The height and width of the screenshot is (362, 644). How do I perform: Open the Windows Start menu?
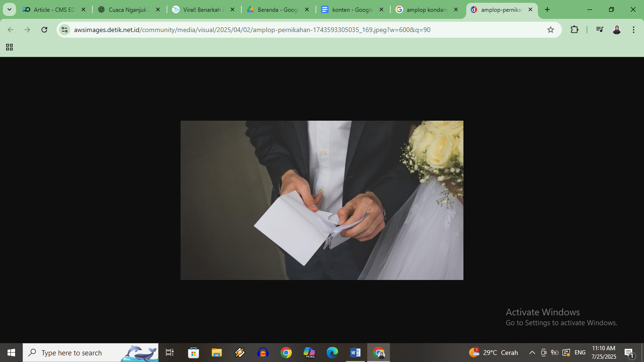(11, 353)
